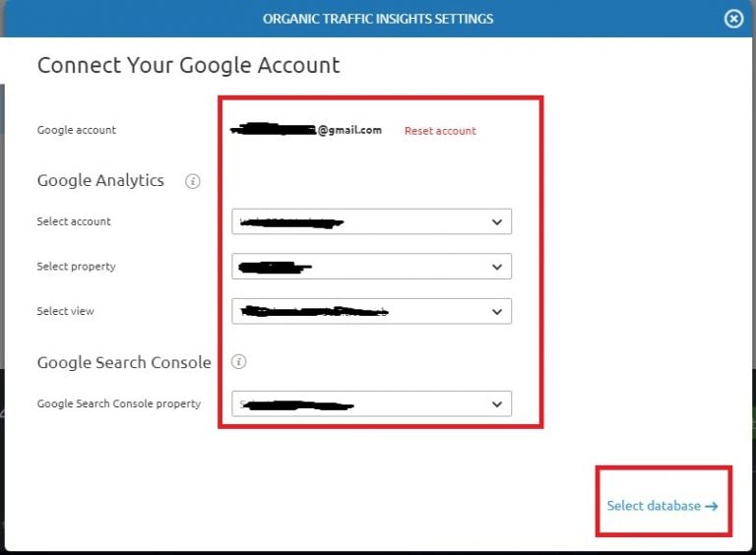Click the Connect Your Google Account heading
Viewport: 756px width, 555px height.
(189, 65)
